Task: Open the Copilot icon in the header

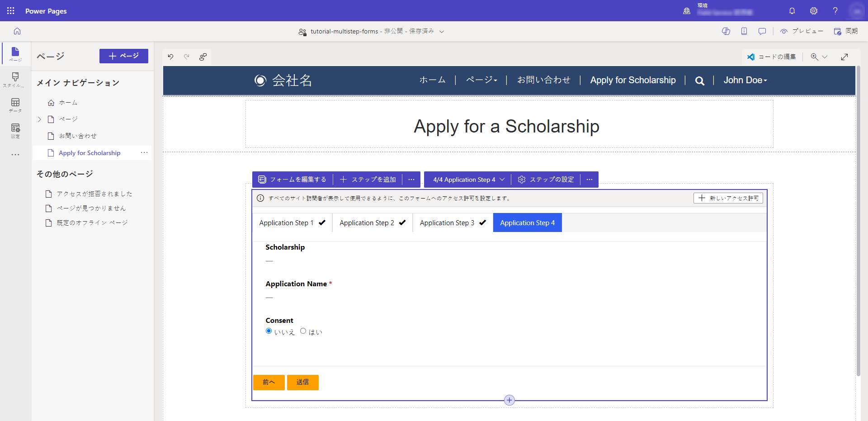Action: pyautogui.click(x=726, y=31)
